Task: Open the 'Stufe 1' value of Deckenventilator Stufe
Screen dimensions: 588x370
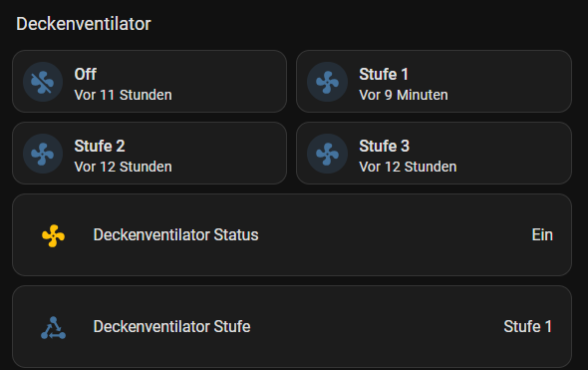Action: tap(527, 326)
